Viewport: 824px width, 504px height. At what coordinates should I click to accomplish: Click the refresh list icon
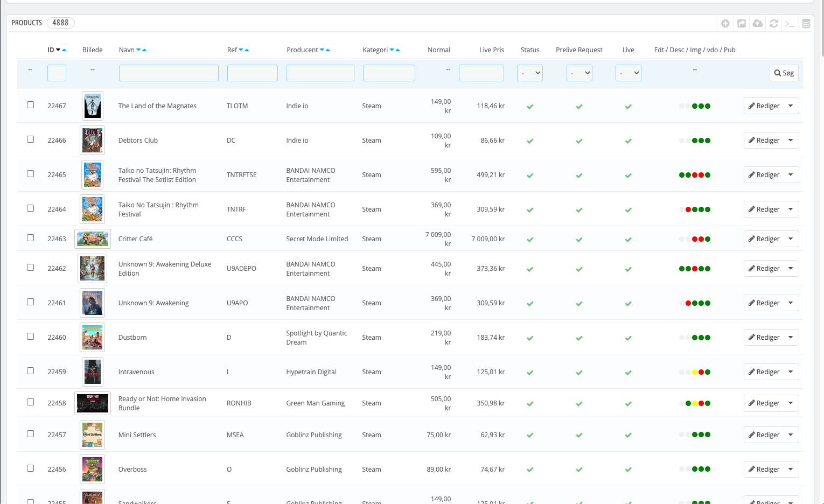point(774,23)
